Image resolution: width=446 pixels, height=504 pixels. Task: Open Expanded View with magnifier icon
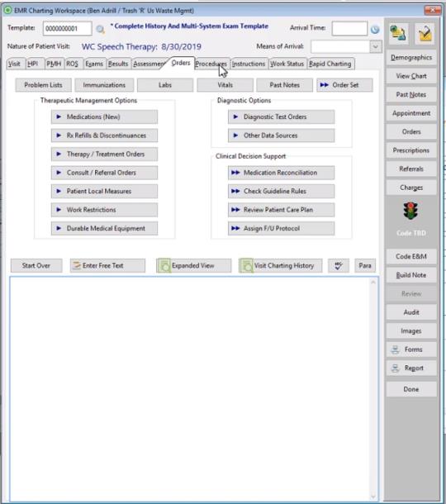click(193, 265)
